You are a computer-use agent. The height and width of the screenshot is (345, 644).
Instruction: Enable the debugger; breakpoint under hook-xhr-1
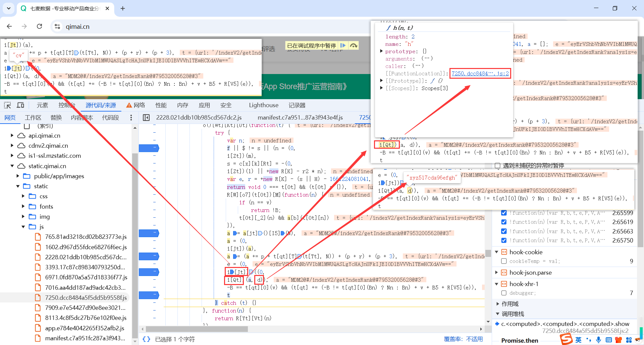point(504,293)
